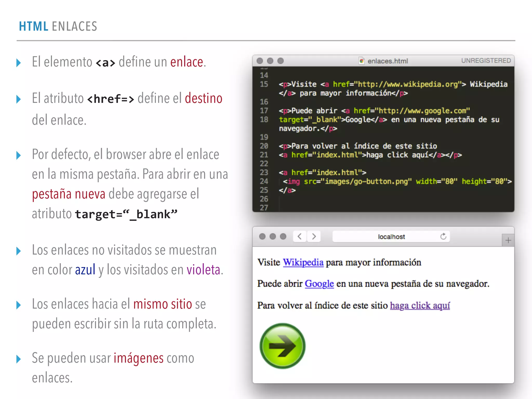Click the browser forward arrow button
Image resolution: width=532 pixels, height=399 pixels.
pos(314,236)
